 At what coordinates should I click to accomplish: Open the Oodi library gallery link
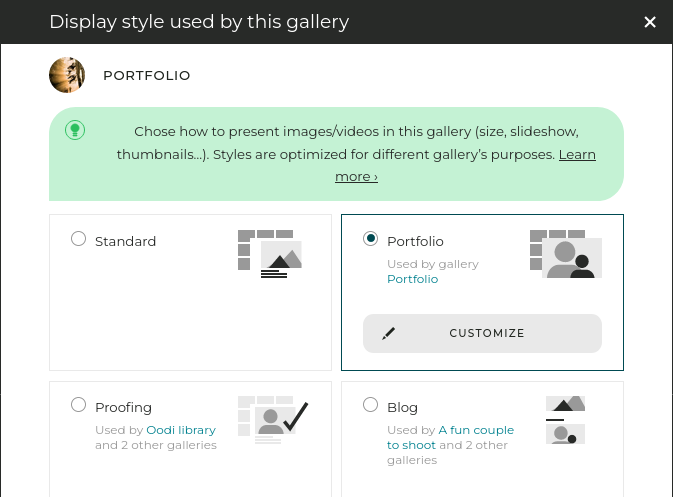181,430
